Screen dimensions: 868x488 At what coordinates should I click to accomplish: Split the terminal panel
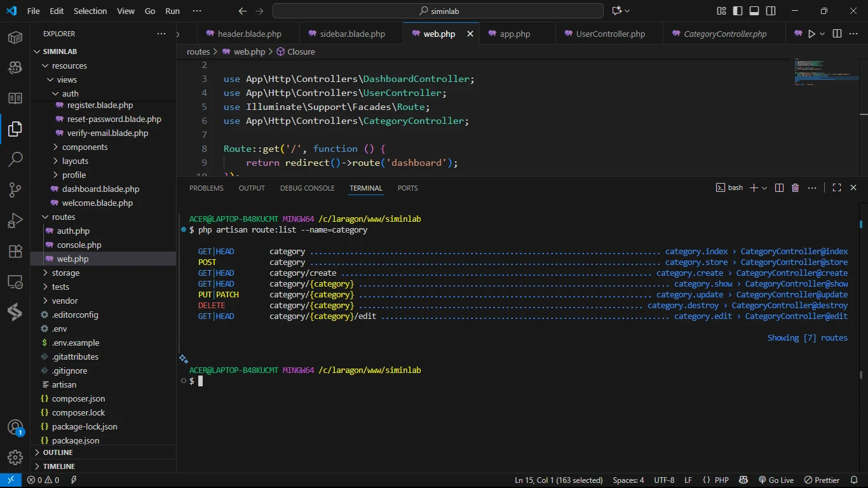(779, 188)
